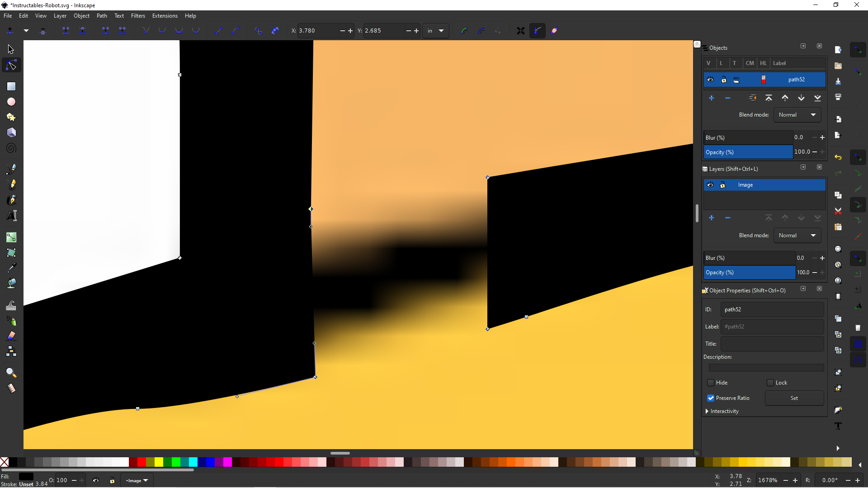The height and width of the screenshot is (488, 868).
Task: Open the units dropdown showing in
Action: click(x=436, y=31)
